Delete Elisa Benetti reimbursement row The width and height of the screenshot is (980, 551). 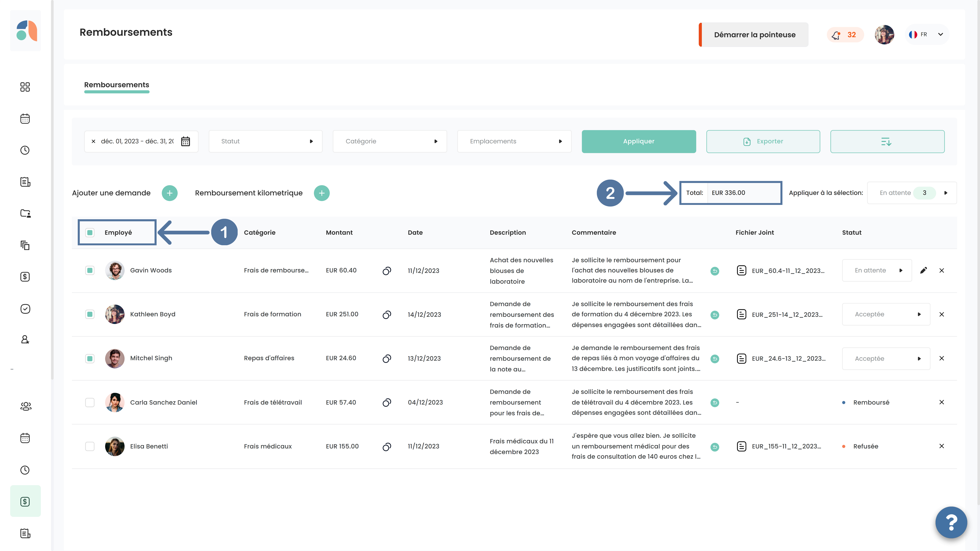tap(942, 446)
